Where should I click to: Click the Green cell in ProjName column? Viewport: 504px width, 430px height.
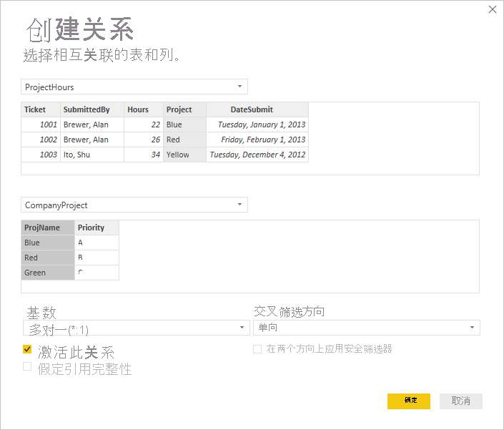click(48, 273)
